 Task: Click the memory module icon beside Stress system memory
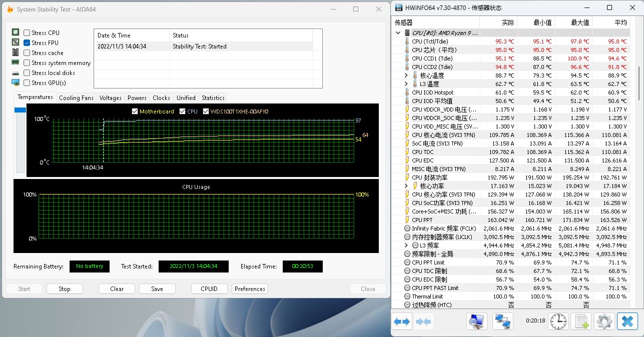click(x=16, y=62)
